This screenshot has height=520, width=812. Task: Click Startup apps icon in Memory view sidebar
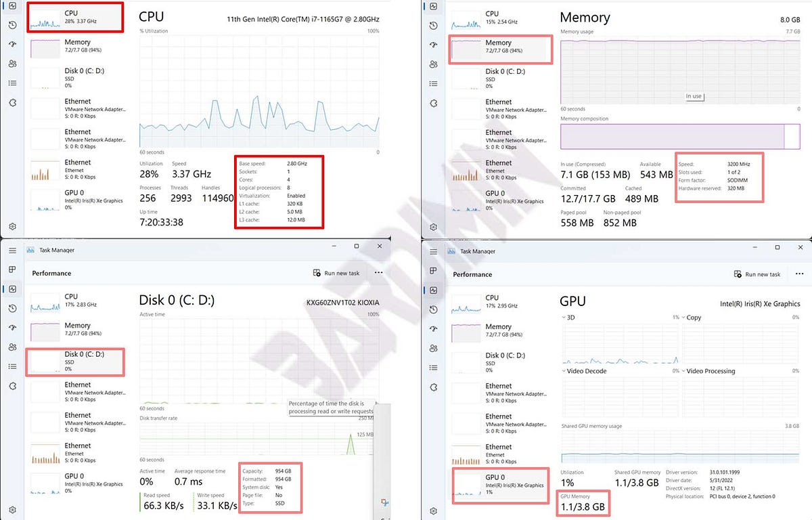tap(433, 45)
